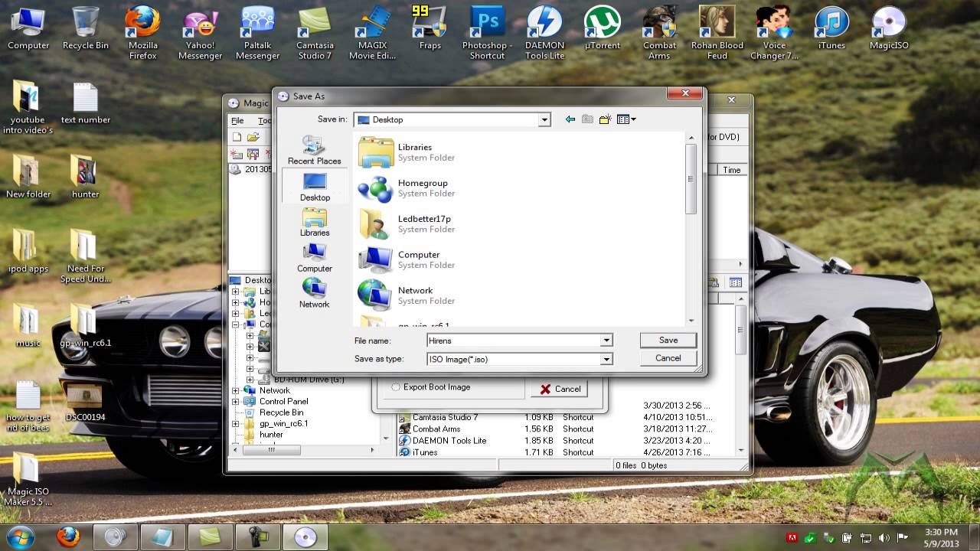
Task: Click the Save button
Action: coord(668,341)
